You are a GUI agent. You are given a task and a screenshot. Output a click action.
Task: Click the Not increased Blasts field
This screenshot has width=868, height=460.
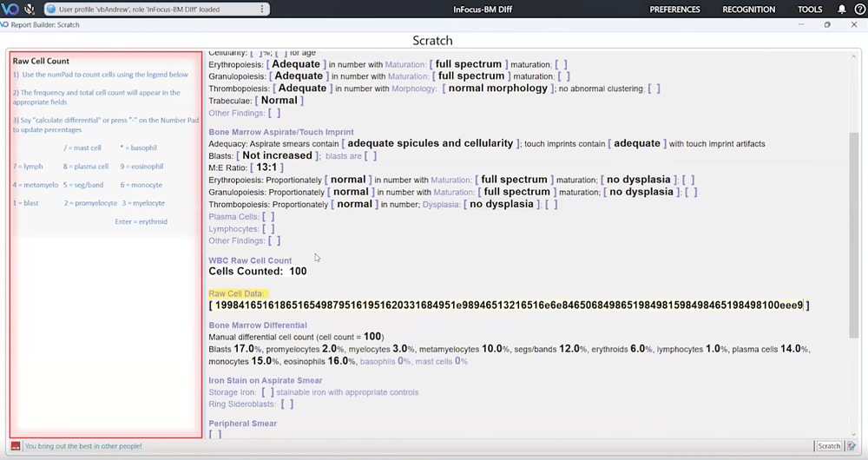(277, 155)
